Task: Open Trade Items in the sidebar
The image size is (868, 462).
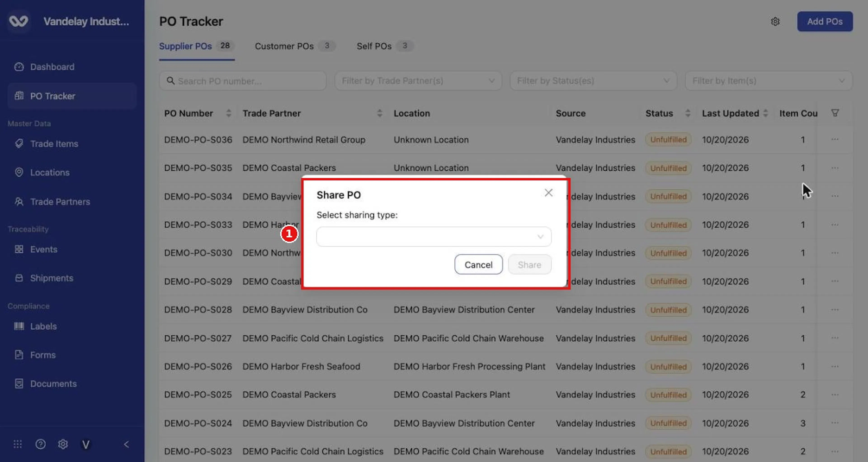Action: click(x=72, y=144)
